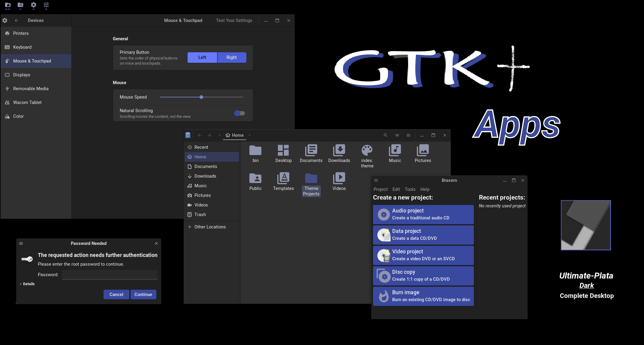Open Color settings page
This screenshot has height=345, width=644.
tap(36, 116)
